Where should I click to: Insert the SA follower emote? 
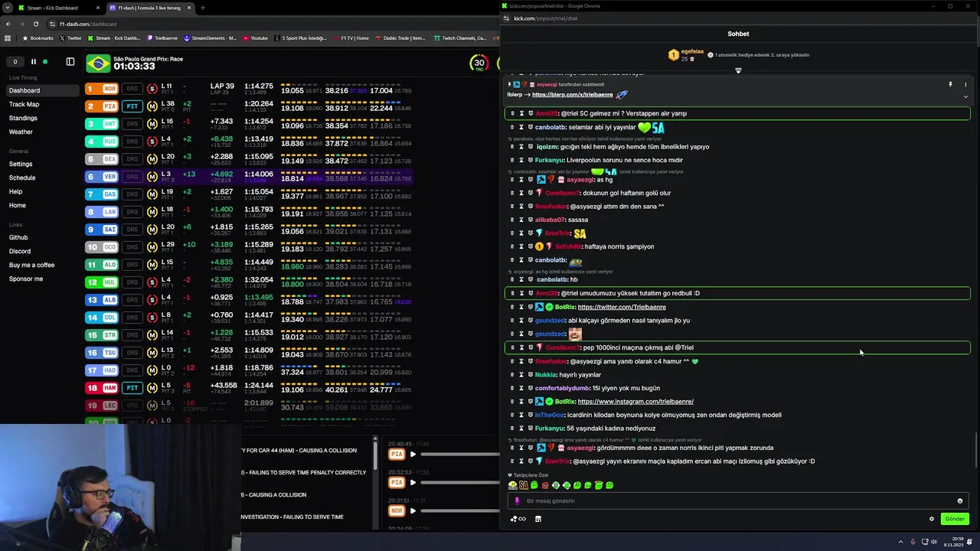click(x=524, y=485)
